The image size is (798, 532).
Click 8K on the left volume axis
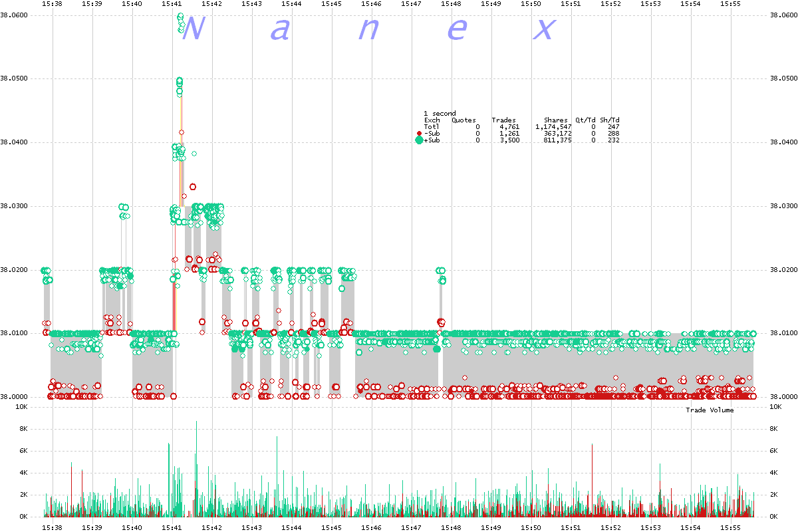24,430
